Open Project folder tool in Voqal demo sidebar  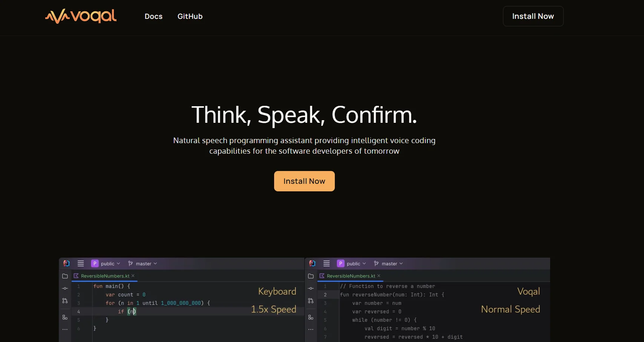tap(311, 276)
